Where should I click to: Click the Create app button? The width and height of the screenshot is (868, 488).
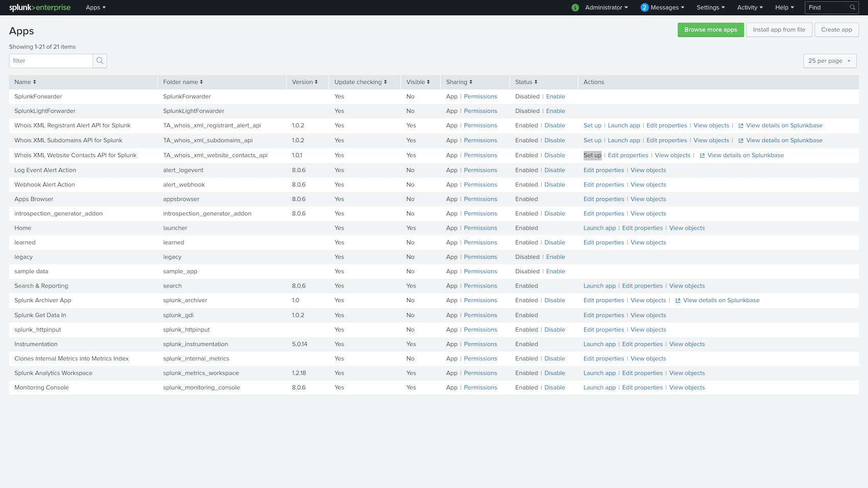click(836, 30)
